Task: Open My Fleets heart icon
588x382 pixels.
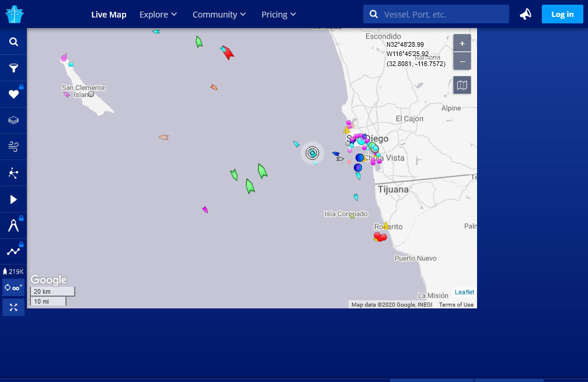Action: pos(13,94)
